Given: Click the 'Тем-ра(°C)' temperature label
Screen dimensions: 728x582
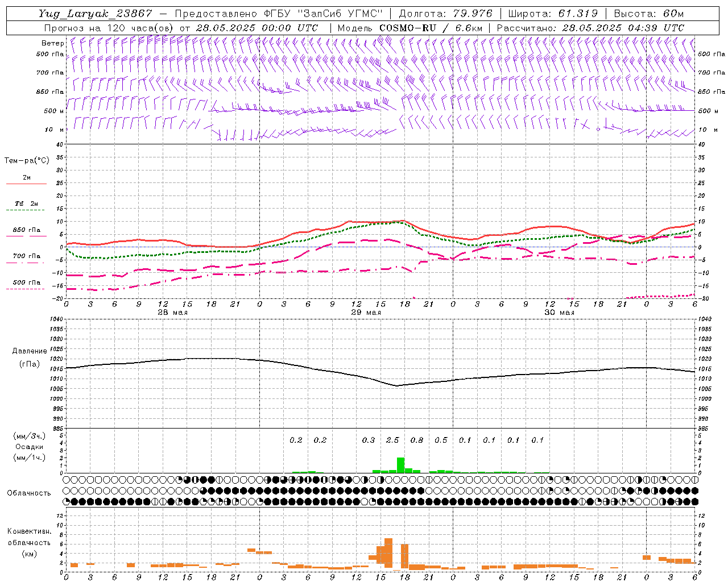Looking at the screenshot, I should click(x=27, y=161).
